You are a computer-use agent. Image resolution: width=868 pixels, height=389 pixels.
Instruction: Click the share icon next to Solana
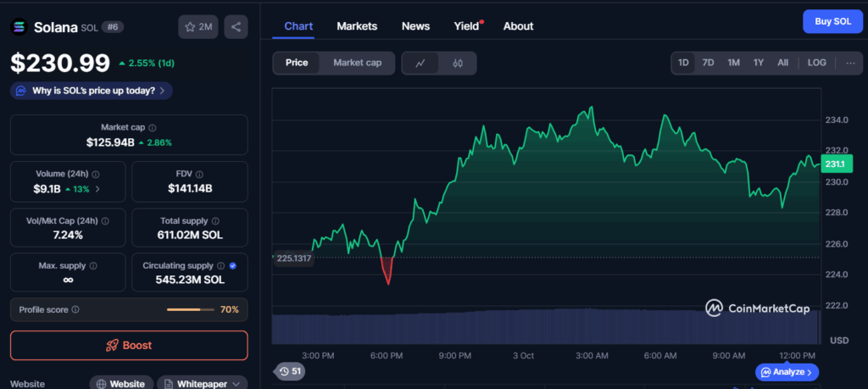coord(236,27)
